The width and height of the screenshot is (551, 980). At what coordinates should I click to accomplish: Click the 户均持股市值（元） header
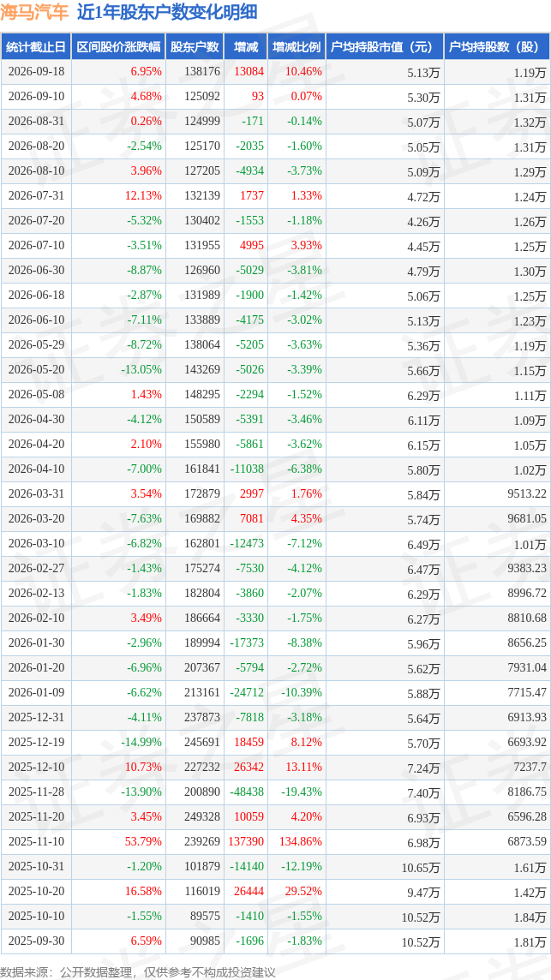[384, 47]
